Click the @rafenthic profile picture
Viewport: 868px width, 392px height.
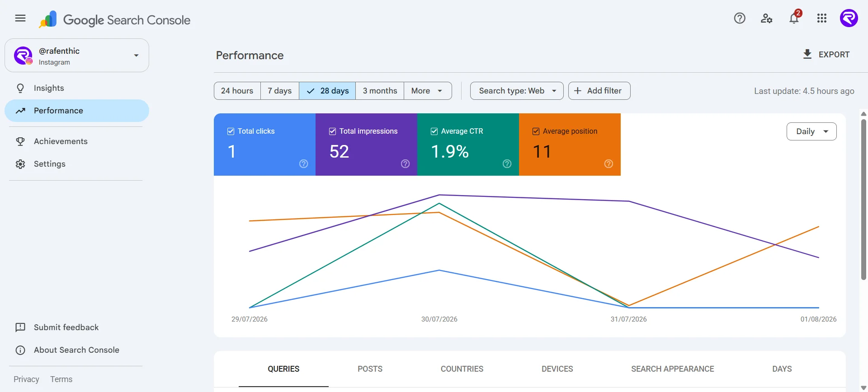(x=23, y=56)
